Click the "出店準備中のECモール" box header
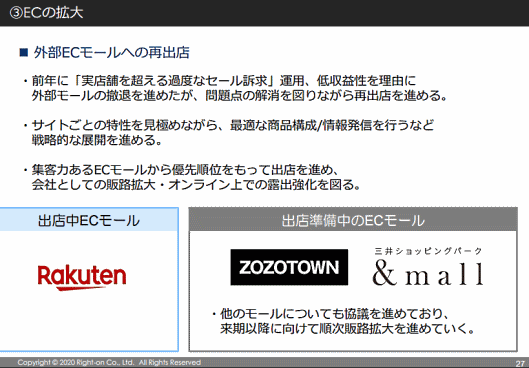 coord(353,220)
